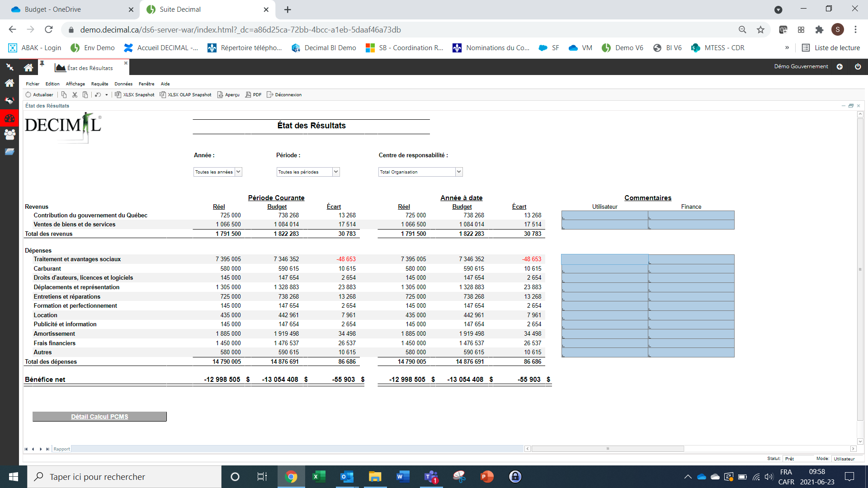This screenshot has width=868, height=488.
Task: Open the MTESS - CDR bookmark
Action: [718, 48]
